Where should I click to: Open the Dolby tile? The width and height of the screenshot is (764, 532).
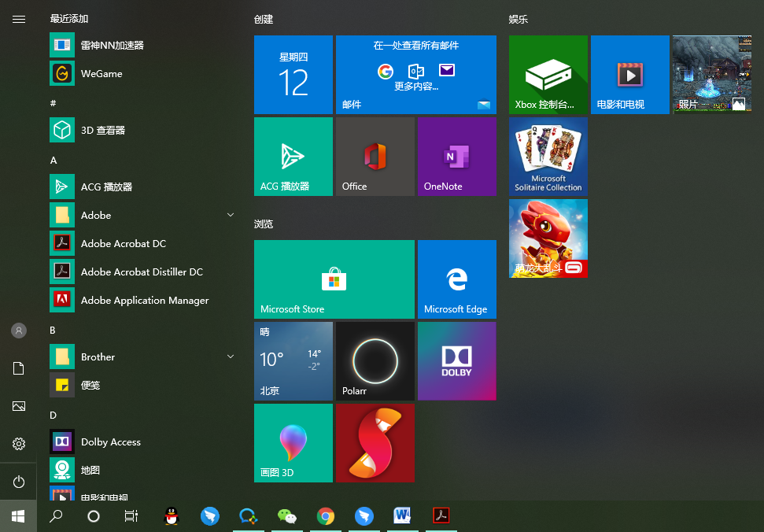click(x=456, y=361)
